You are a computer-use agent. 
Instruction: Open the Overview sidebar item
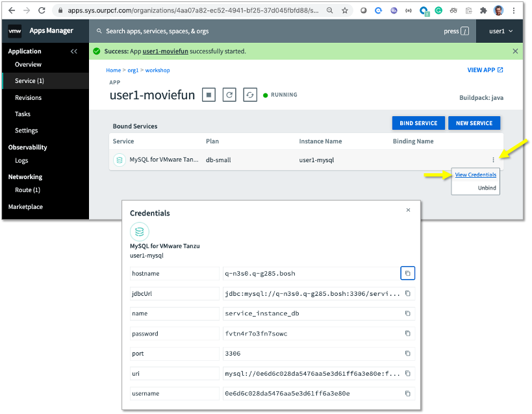(x=28, y=64)
